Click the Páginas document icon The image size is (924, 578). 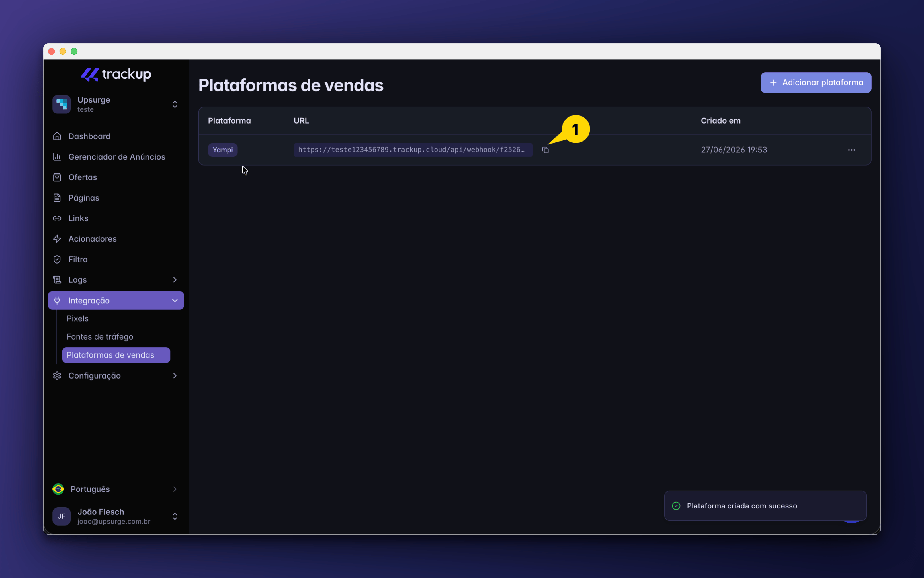pyautogui.click(x=57, y=198)
